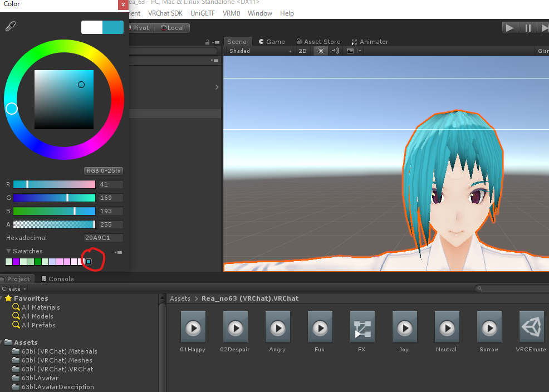Select the dark green swatch in Swatches

point(38,262)
